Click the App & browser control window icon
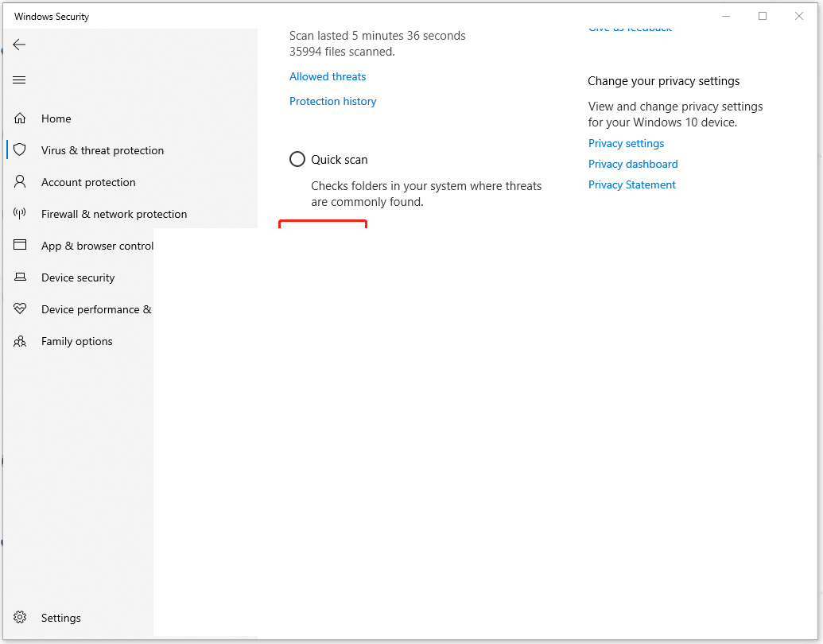Viewport: 823px width, 644px height. tap(20, 245)
